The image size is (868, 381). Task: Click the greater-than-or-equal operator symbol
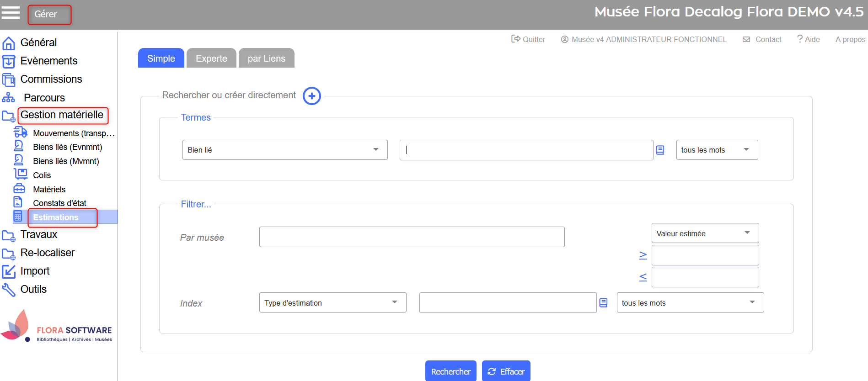[x=643, y=255]
